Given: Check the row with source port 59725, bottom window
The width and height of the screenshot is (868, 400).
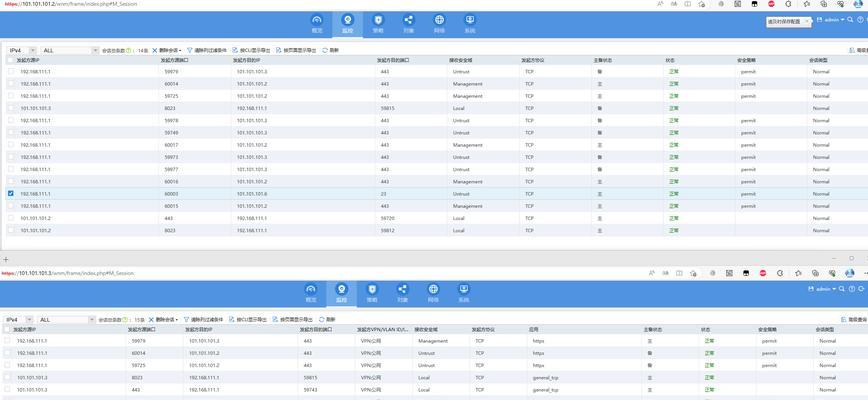Looking at the screenshot, I should tap(7, 365).
